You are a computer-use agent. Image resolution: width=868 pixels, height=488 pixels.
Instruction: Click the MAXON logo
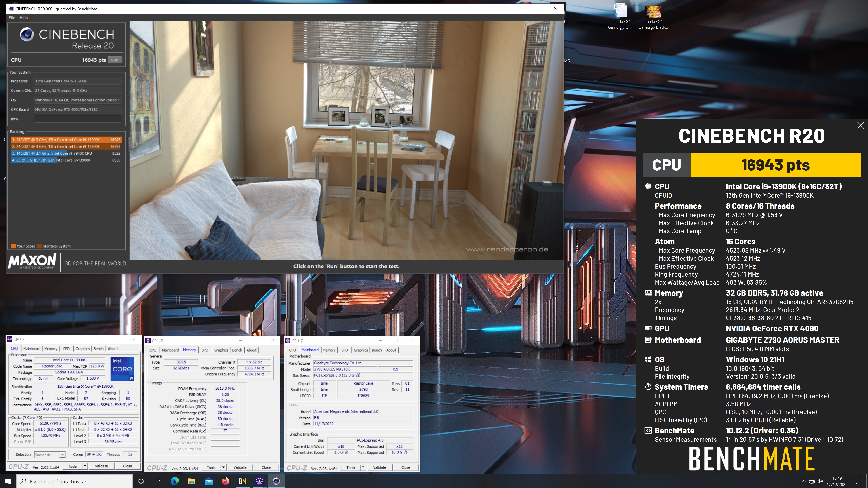(32, 261)
